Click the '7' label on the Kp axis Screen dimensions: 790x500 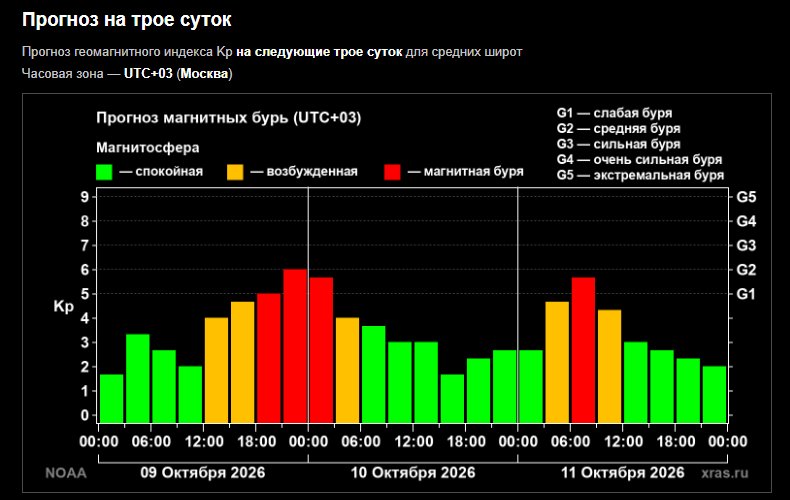[84, 245]
